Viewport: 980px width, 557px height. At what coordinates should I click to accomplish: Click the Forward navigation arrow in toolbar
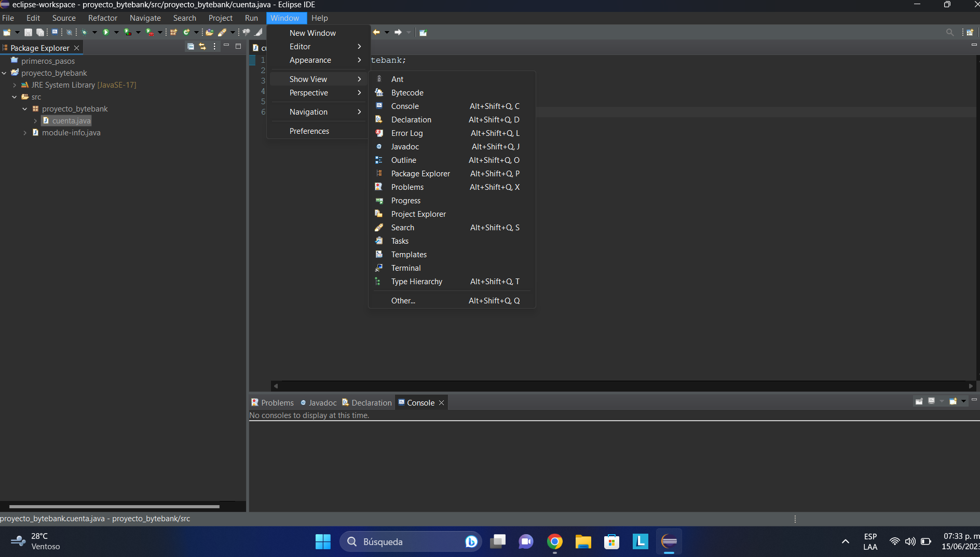(398, 32)
